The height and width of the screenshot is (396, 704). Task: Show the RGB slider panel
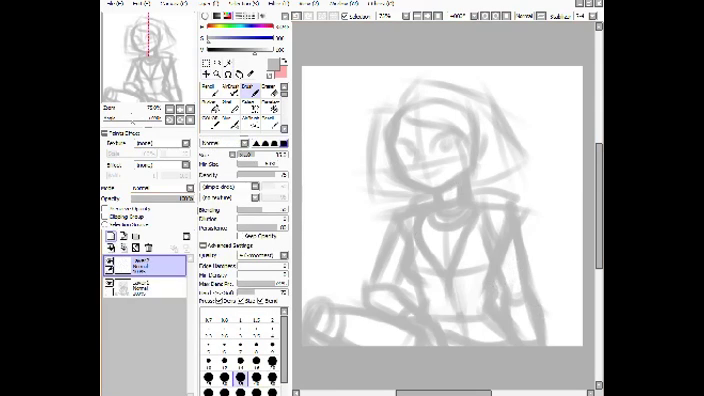(x=217, y=16)
